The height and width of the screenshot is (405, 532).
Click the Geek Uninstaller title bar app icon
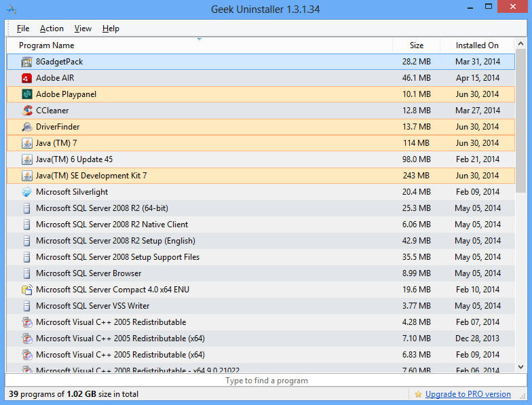pos(12,9)
